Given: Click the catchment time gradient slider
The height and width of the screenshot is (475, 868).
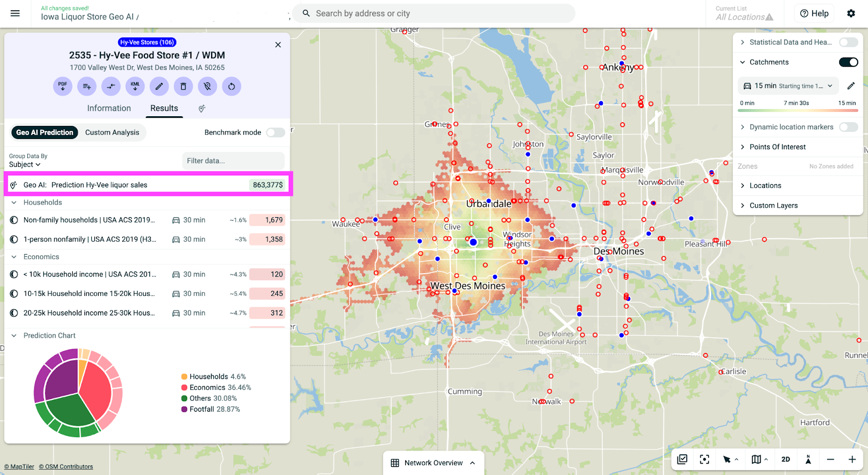Looking at the screenshot, I should 798,110.
